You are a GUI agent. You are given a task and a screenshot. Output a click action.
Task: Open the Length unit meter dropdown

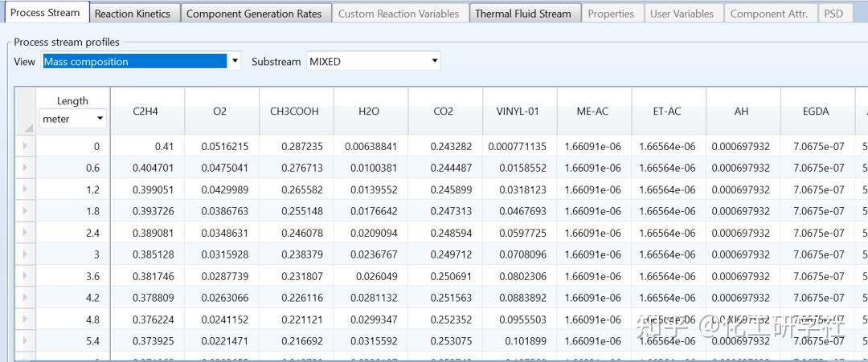pyautogui.click(x=73, y=118)
